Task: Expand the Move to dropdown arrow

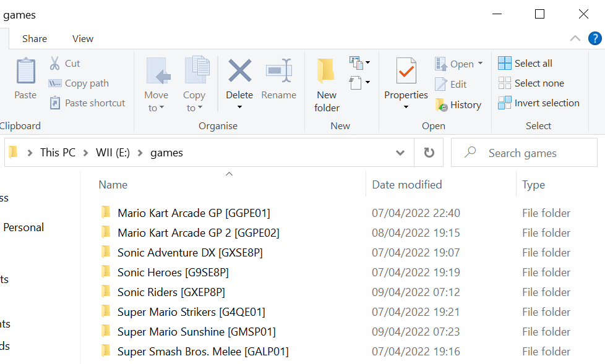Action: [161, 108]
